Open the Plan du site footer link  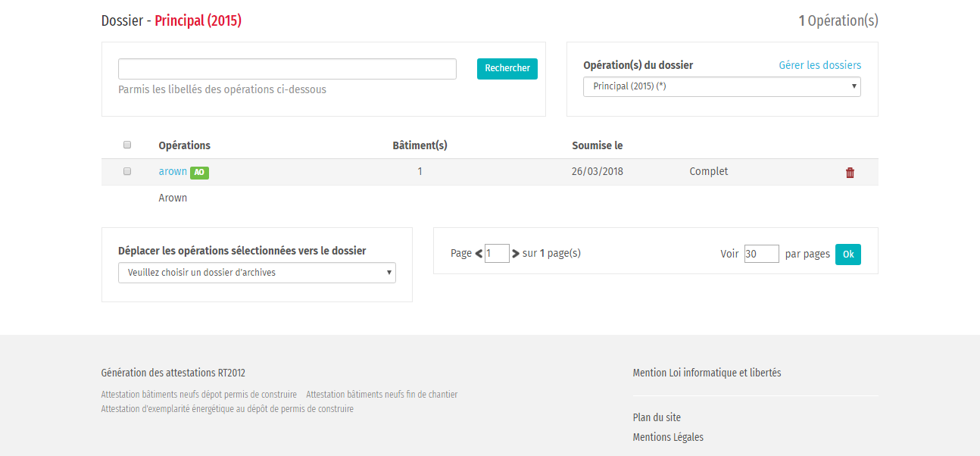pyautogui.click(x=657, y=417)
